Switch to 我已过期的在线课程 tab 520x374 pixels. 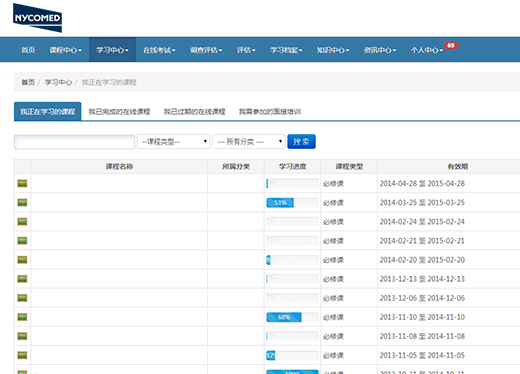195,111
